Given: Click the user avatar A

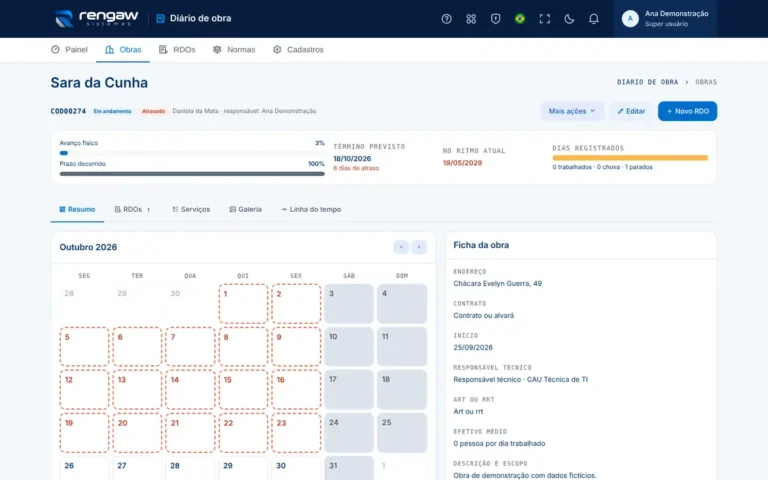Looking at the screenshot, I should click(x=630, y=19).
